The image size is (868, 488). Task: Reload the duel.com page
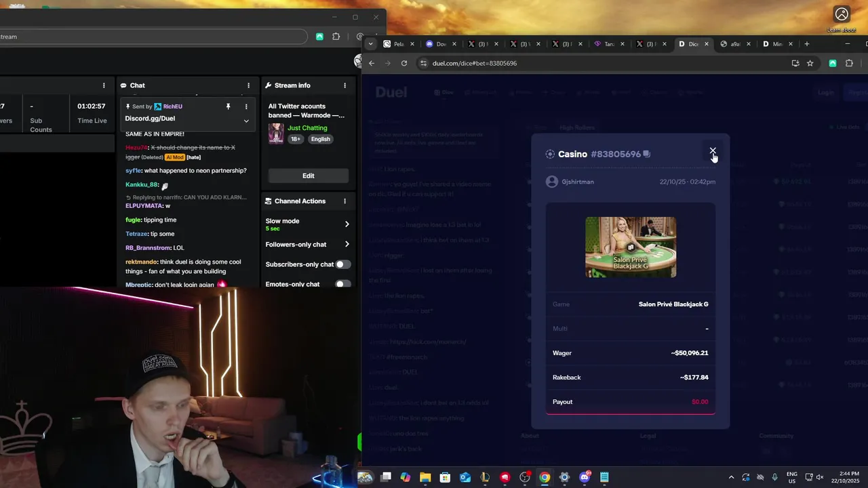click(x=404, y=63)
